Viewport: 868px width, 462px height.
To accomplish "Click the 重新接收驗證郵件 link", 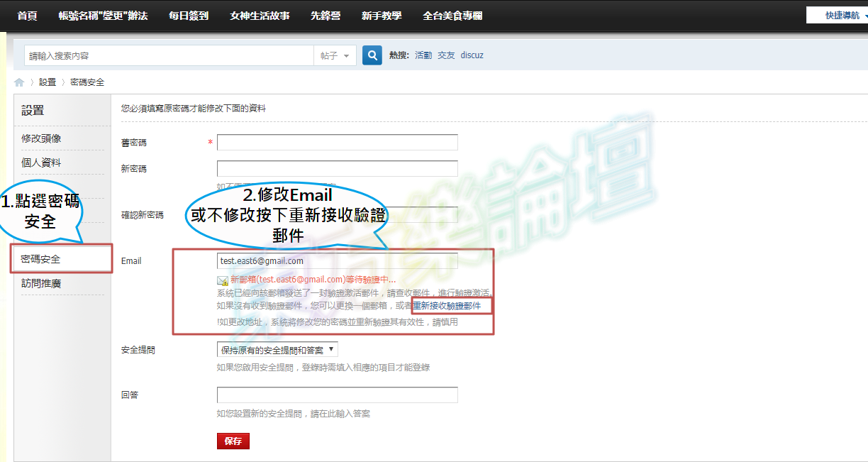I will click(x=447, y=306).
